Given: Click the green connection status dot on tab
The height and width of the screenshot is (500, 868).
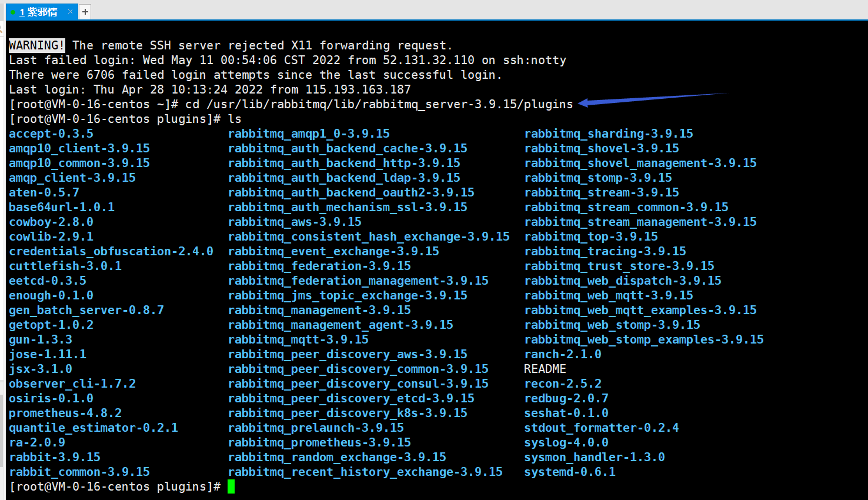Looking at the screenshot, I should [13, 12].
